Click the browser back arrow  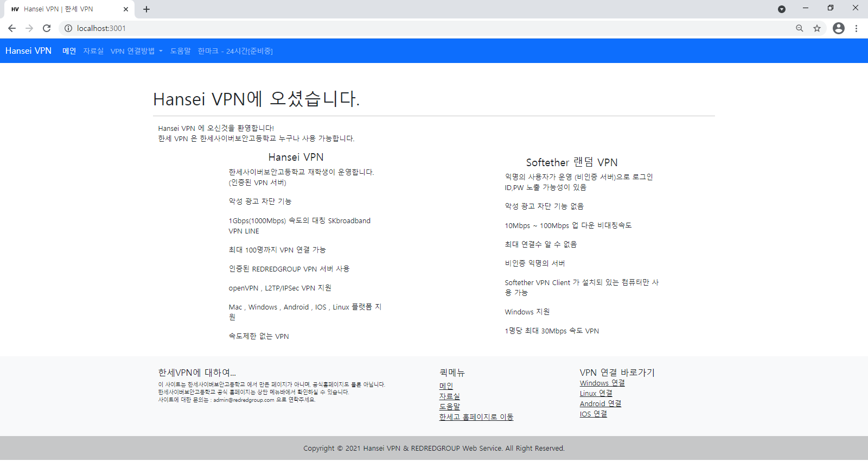pos(12,28)
